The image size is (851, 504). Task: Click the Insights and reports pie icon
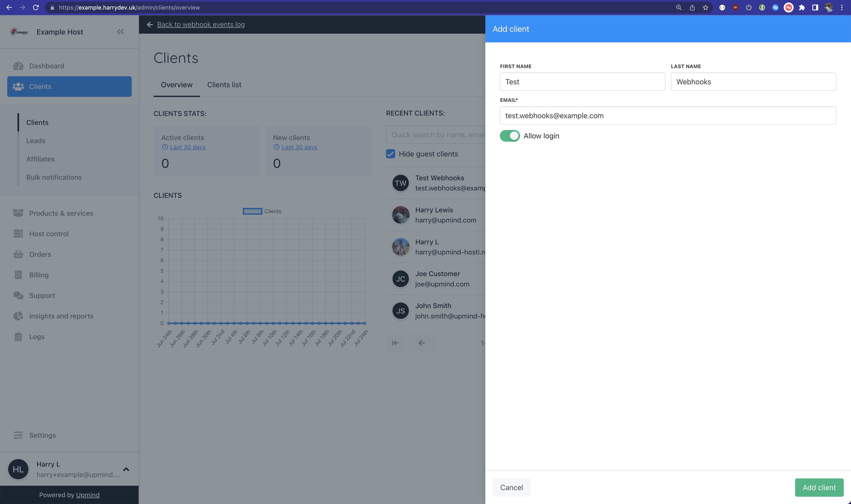tap(18, 316)
